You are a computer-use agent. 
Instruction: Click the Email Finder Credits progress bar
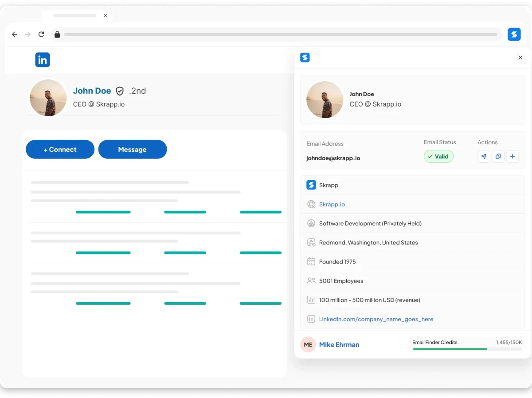467,349
